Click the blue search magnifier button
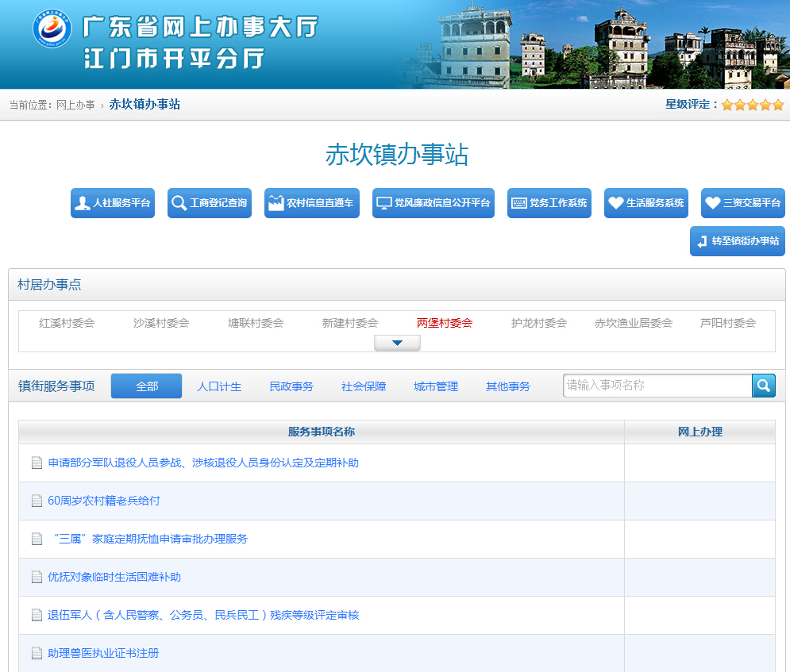790x672 pixels. (764, 386)
